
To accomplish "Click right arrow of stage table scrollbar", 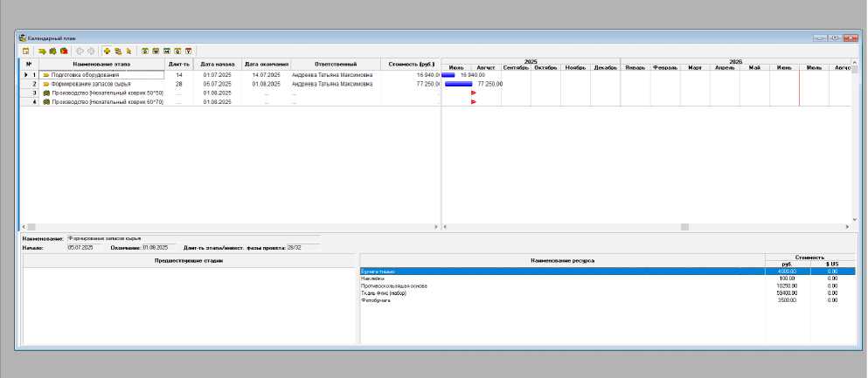I will coord(436,227).
